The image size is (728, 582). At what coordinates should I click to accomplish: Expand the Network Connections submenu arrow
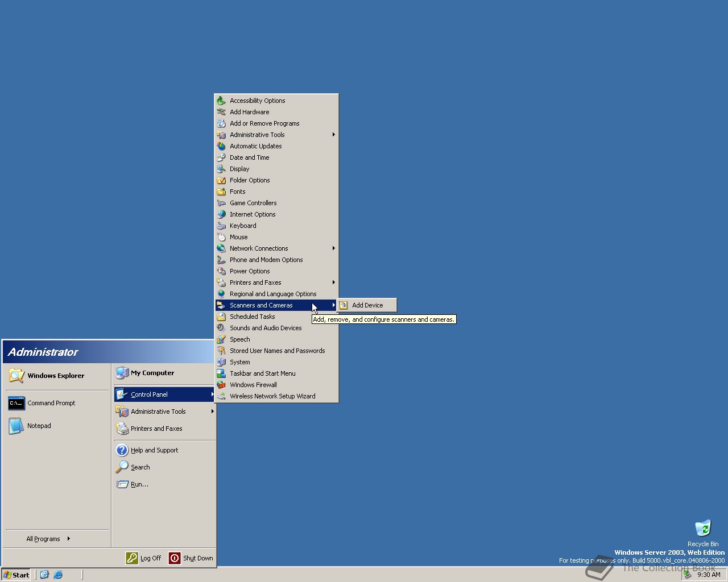[x=334, y=248]
